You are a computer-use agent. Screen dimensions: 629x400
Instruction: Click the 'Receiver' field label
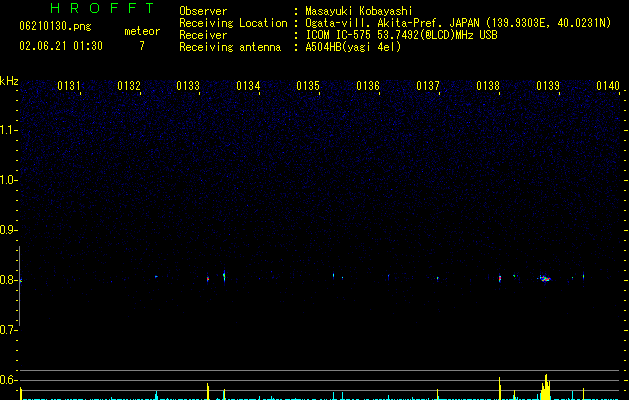pos(203,35)
